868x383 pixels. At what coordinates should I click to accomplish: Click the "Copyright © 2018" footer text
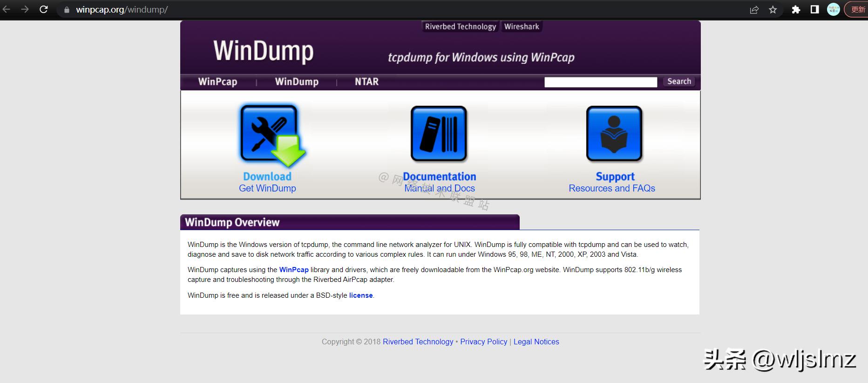click(x=351, y=342)
